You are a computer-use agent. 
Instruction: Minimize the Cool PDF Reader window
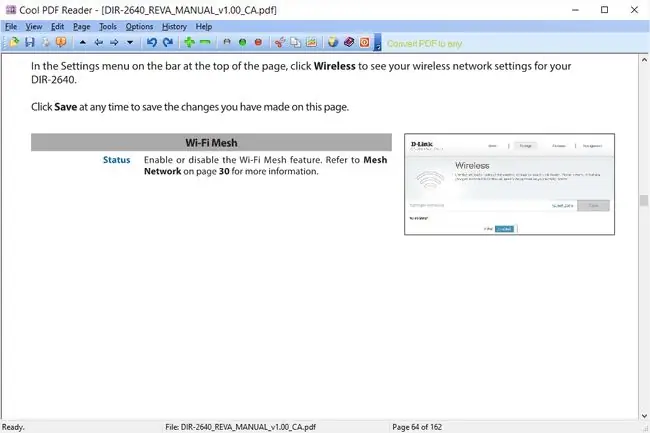point(575,10)
